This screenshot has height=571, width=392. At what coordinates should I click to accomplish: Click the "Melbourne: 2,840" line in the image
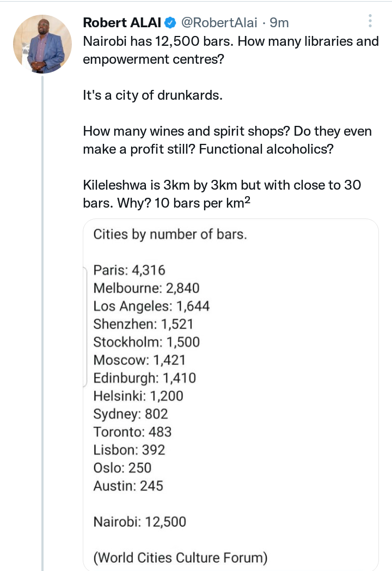pos(146,288)
